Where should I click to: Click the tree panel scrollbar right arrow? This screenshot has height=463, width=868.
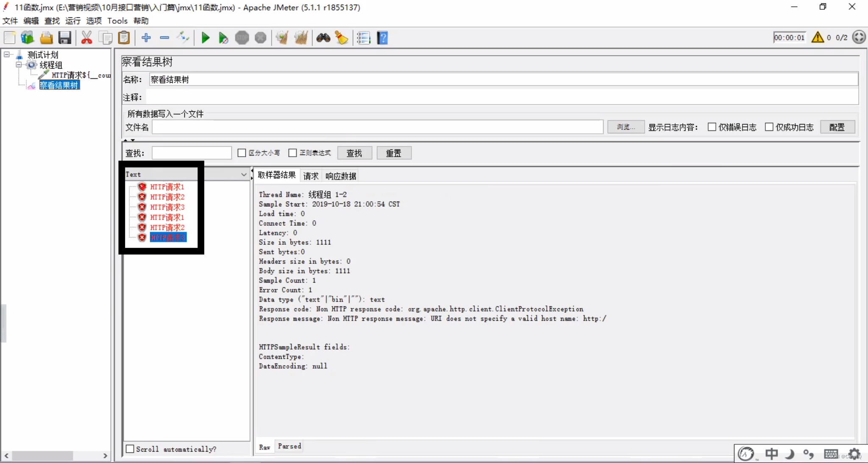(x=105, y=455)
